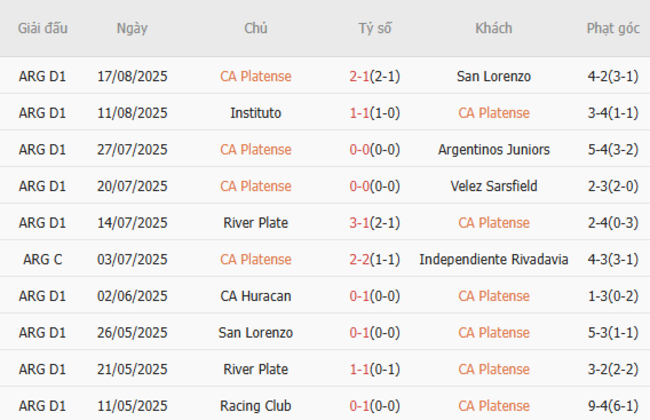The width and height of the screenshot is (650, 420).
Task: Click the "Phạt góc" column header
Action: (x=613, y=28)
